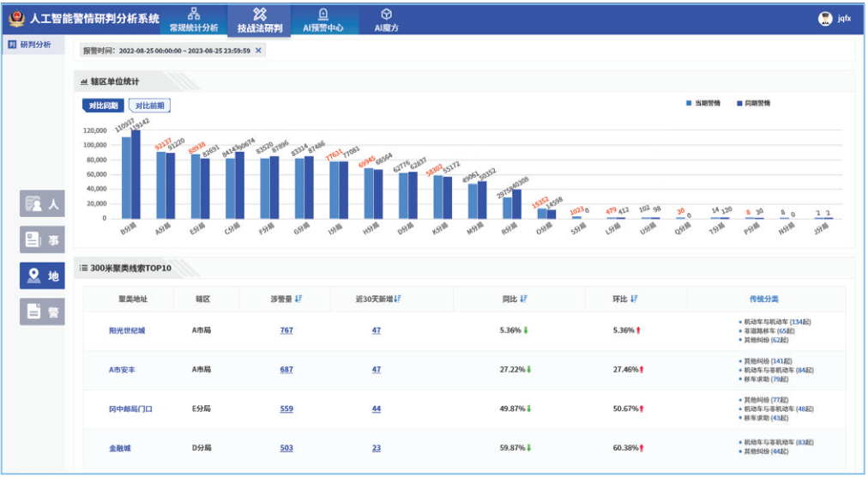Sort table by 近30天新增 column
The height and width of the screenshot is (478, 868).
click(397, 299)
